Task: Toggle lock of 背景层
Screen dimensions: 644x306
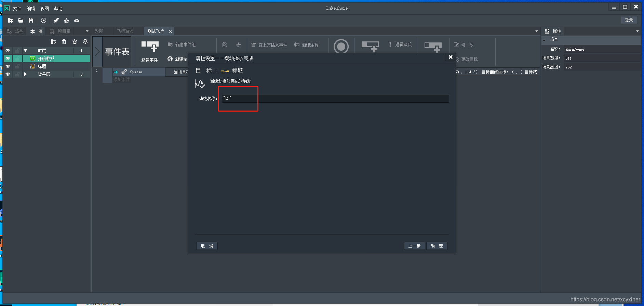Action: coord(17,74)
